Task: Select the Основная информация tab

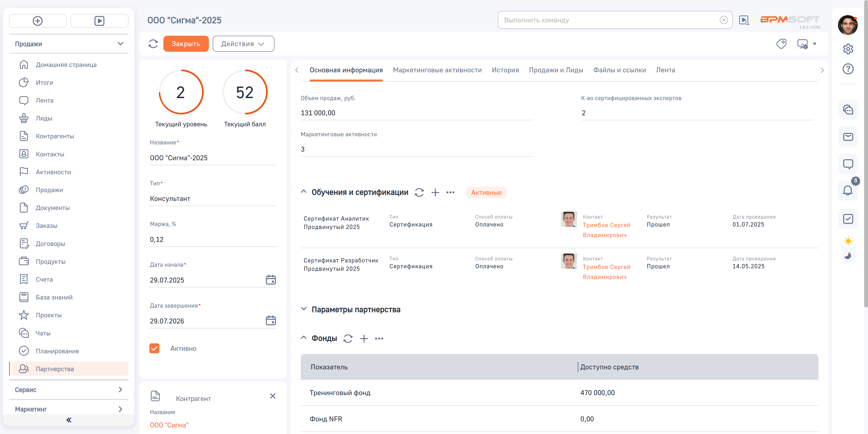Action: click(346, 70)
